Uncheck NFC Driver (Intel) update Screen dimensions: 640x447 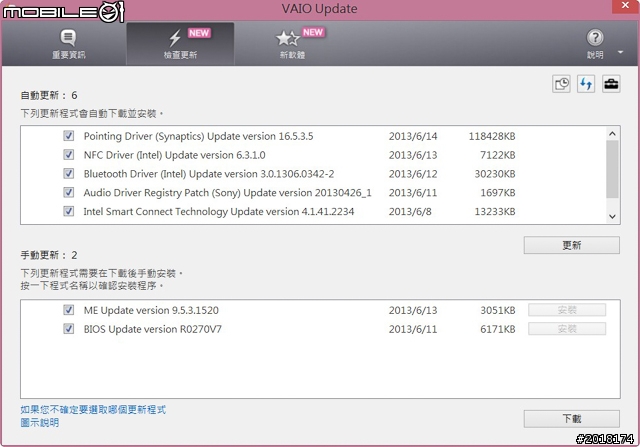click(69, 155)
